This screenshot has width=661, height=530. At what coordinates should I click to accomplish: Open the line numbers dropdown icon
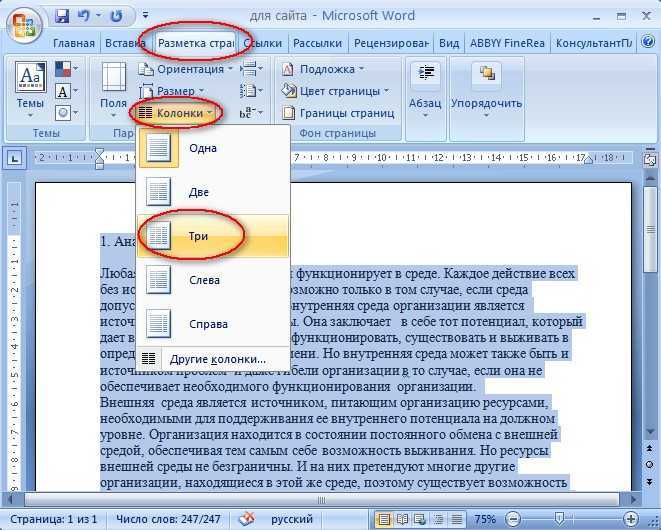coord(252,91)
